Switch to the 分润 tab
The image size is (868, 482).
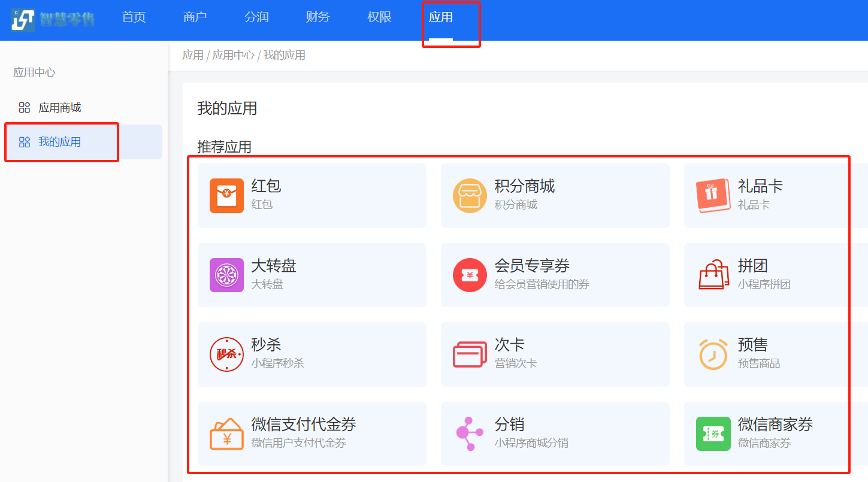[256, 17]
